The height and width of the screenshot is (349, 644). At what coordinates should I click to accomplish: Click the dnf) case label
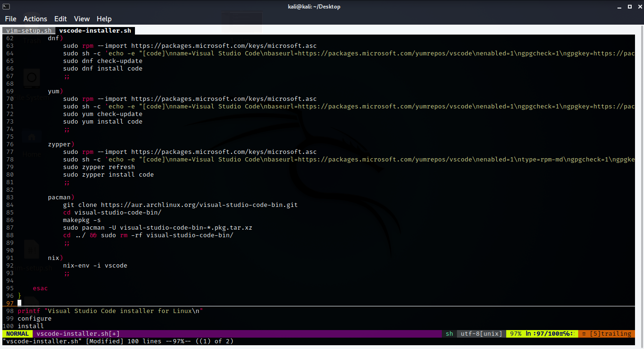pos(55,38)
